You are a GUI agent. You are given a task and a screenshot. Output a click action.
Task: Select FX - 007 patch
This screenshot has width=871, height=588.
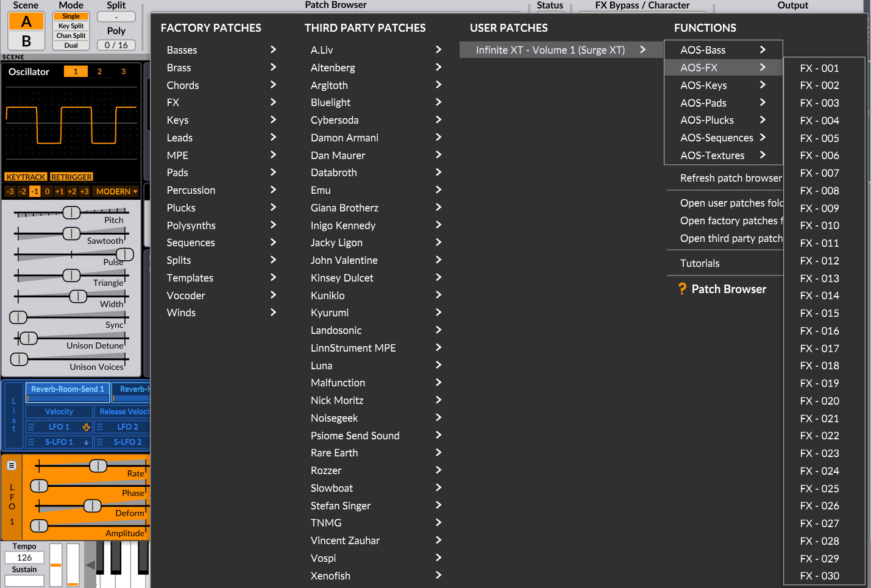tap(819, 173)
